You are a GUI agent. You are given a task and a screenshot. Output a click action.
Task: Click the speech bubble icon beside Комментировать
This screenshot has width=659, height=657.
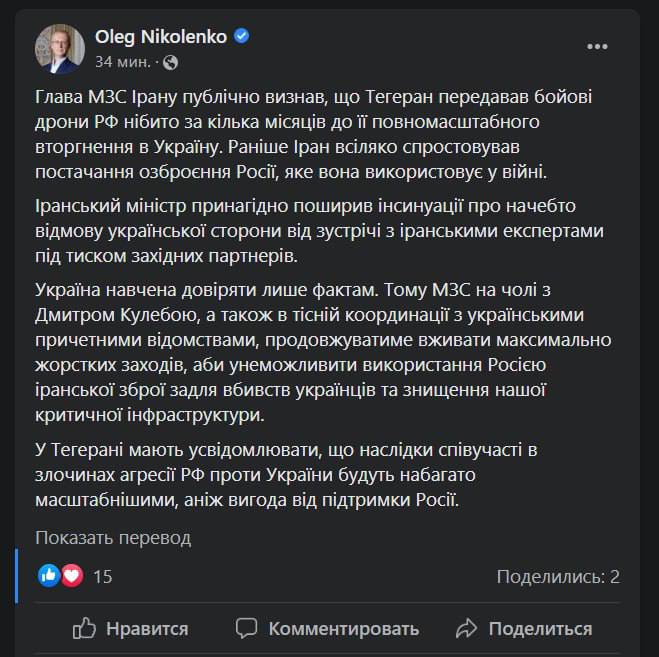click(x=247, y=628)
